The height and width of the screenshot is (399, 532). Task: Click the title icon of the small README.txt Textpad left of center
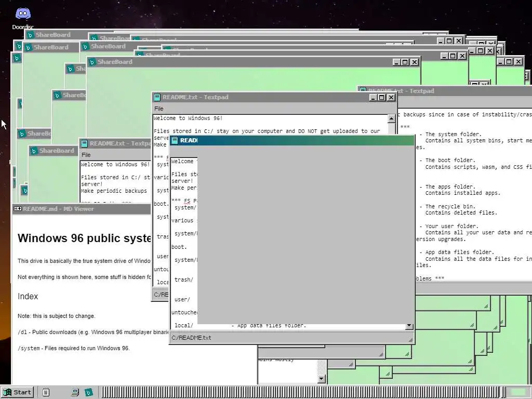(x=84, y=143)
